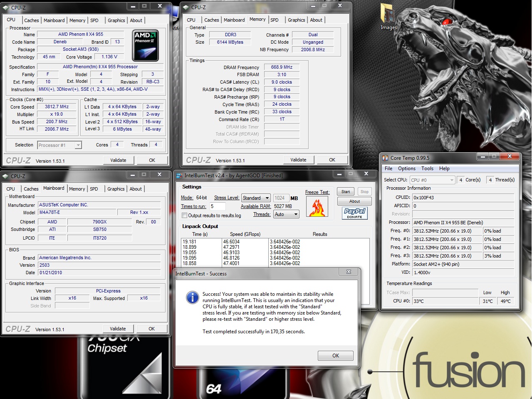The height and width of the screenshot is (399, 532).
Task: Click OK in memory CPU-Z window
Action: tap(332, 160)
